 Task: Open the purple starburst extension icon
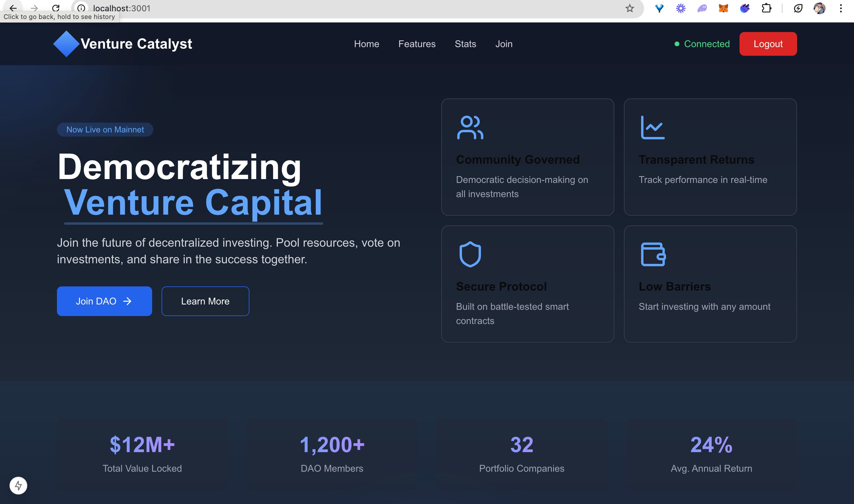681,8
